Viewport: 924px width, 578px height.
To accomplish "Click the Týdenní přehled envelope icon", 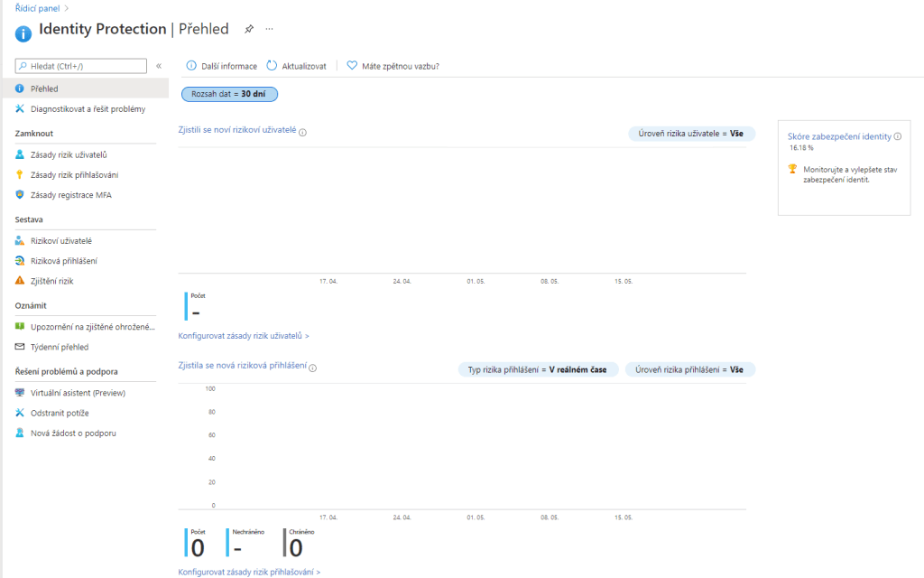I will tap(21, 347).
